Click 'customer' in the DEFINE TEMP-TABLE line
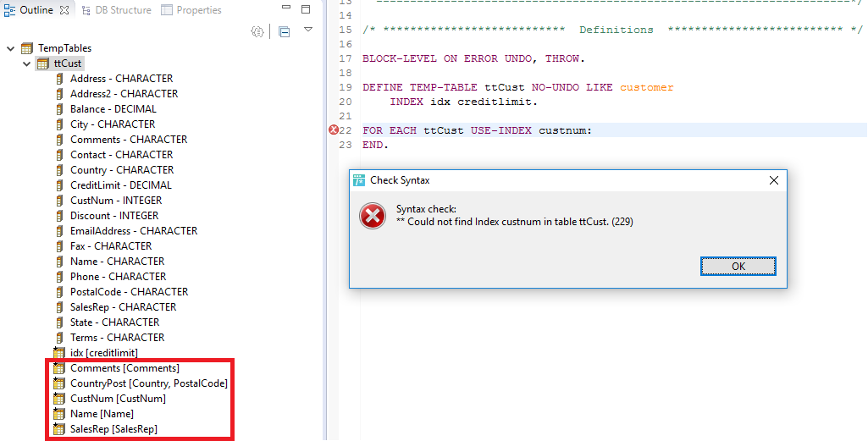The image size is (868, 441). [x=647, y=87]
